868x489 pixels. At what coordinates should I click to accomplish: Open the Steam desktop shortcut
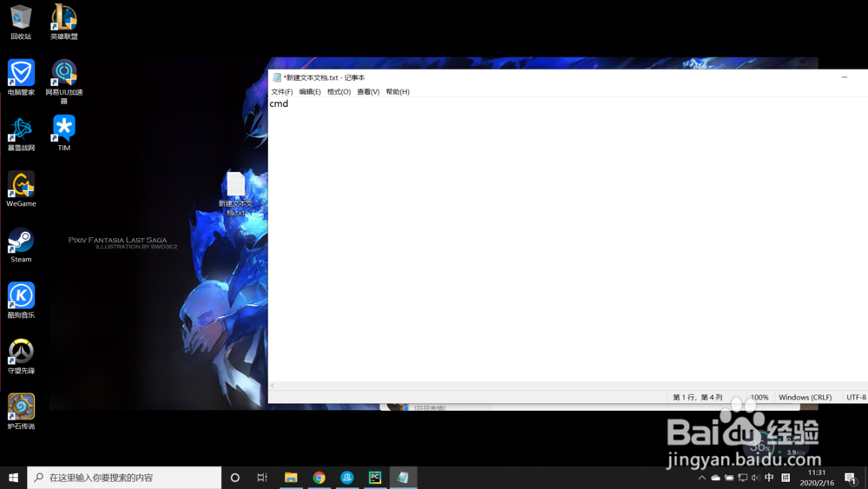[x=21, y=245]
